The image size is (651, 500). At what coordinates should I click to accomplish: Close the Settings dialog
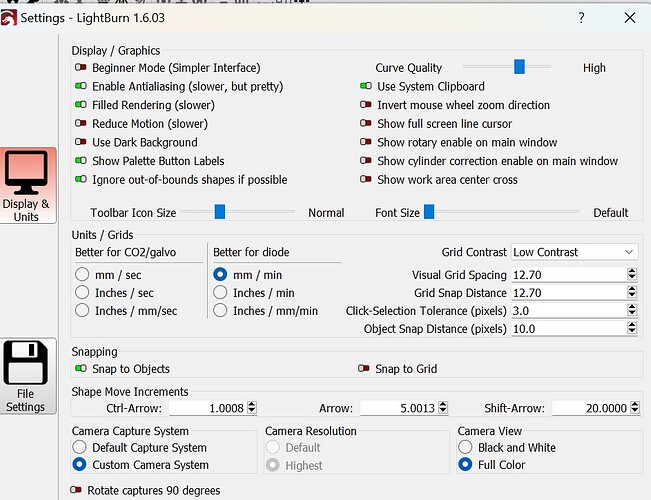pyautogui.click(x=629, y=17)
